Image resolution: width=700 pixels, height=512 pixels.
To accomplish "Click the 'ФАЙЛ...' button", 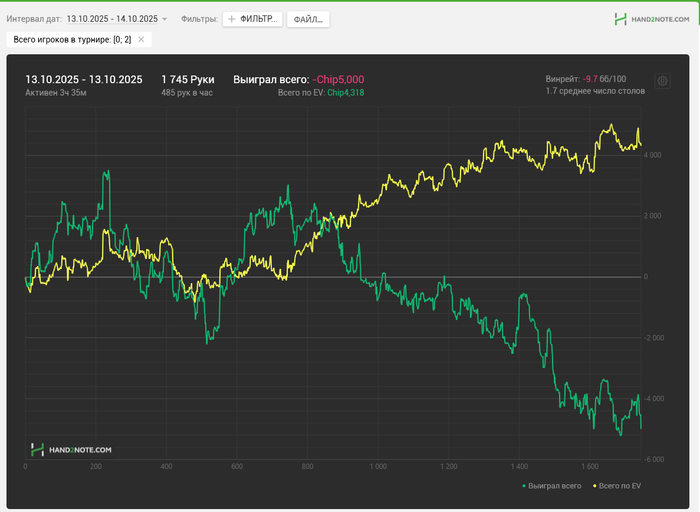I will tap(308, 19).
